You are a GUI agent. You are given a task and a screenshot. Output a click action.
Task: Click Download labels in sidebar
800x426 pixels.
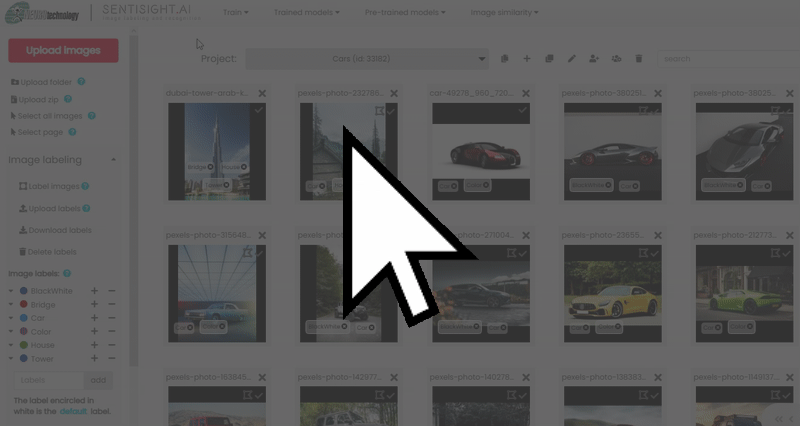55,230
